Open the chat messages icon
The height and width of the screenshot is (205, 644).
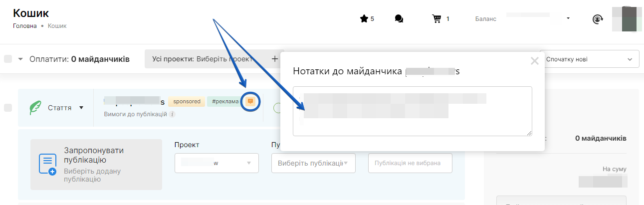click(x=399, y=19)
